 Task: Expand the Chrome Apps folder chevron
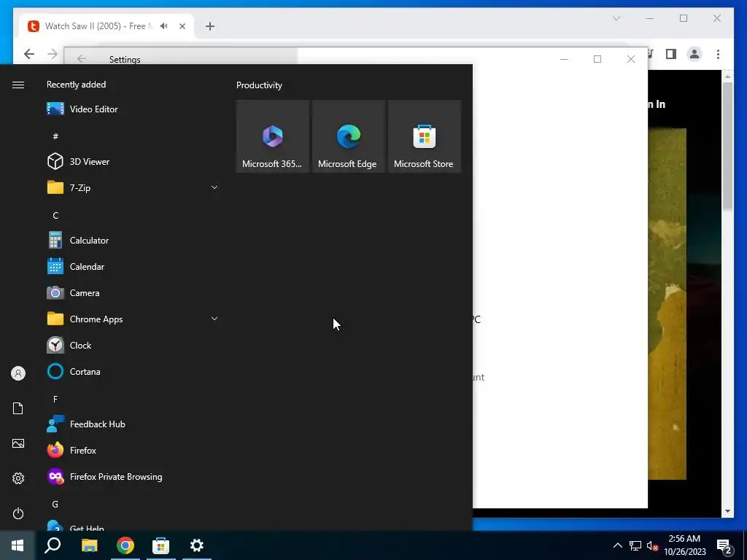214,319
